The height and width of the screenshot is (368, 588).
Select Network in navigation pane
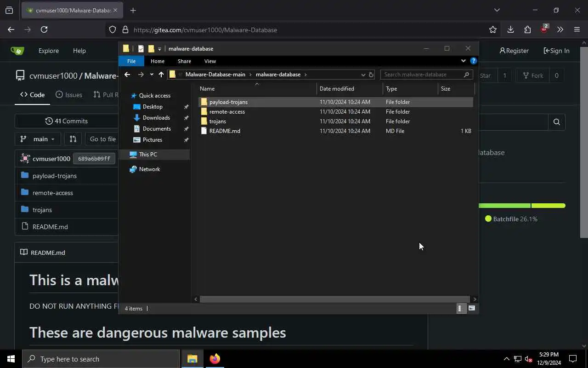pos(149,169)
